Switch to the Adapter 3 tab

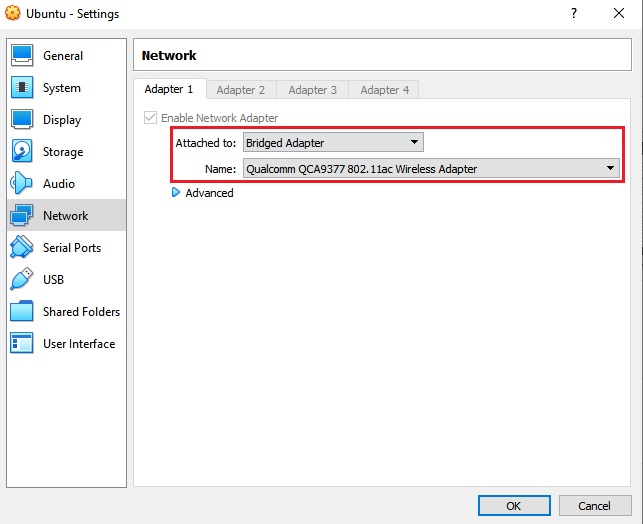313,90
